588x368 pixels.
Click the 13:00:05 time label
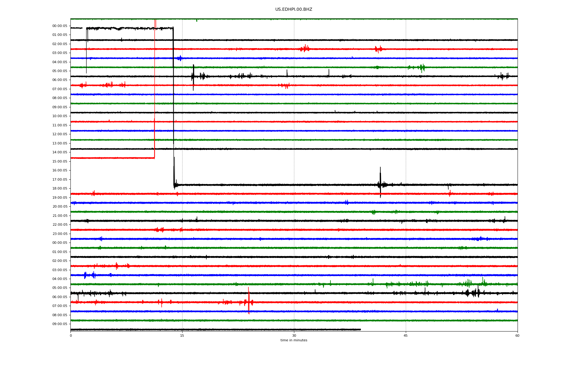(60, 143)
